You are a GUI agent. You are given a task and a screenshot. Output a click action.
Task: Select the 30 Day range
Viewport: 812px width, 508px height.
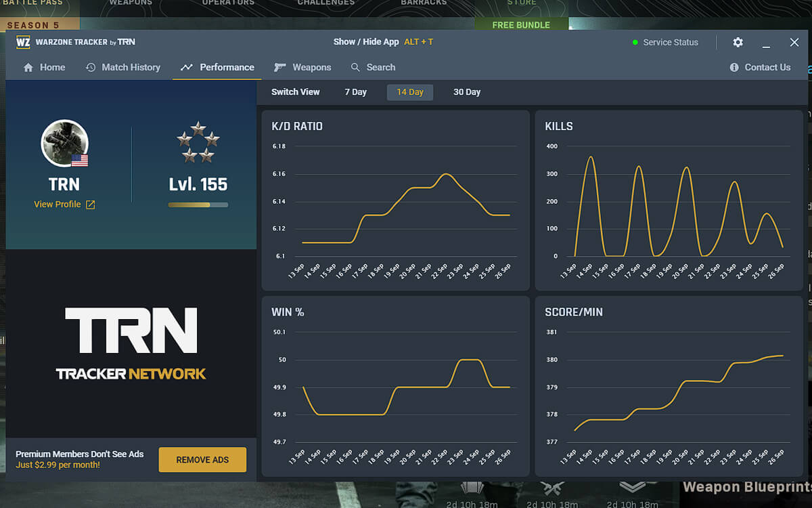coord(467,92)
